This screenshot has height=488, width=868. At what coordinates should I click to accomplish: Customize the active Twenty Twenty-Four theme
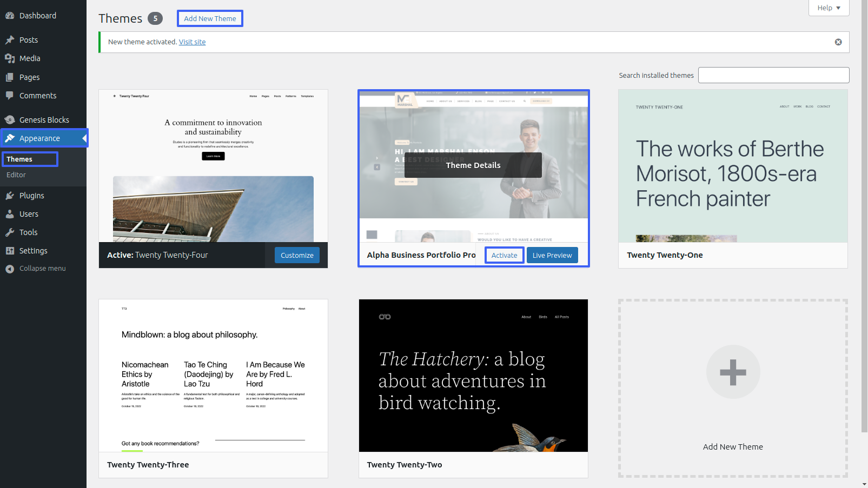click(x=297, y=255)
